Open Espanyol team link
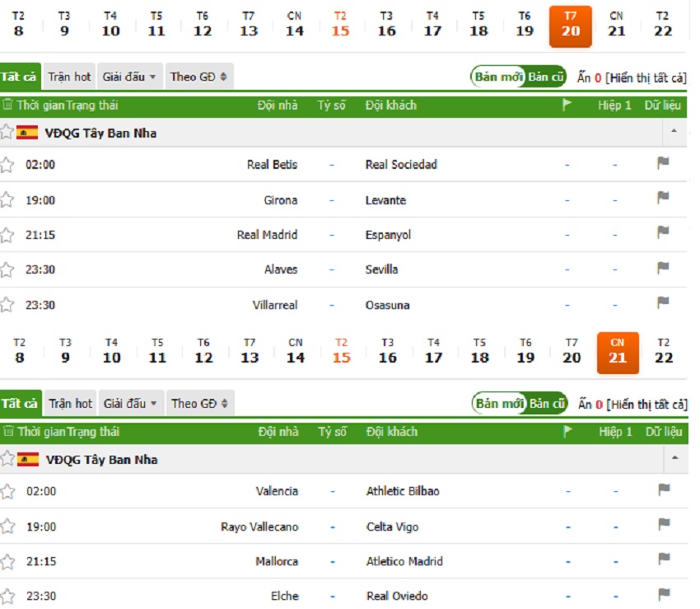The image size is (700, 609). point(388,236)
